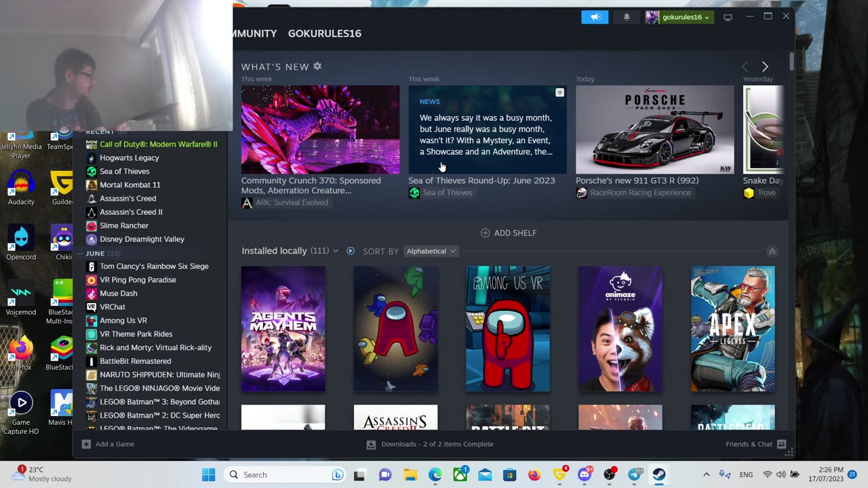Show next What's New items arrow
The height and width of the screenshot is (488, 868).
(x=765, y=66)
